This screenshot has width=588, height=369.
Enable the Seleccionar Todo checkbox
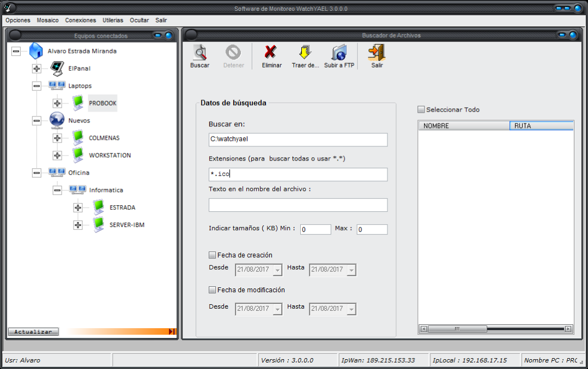click(x=421, y=109)
